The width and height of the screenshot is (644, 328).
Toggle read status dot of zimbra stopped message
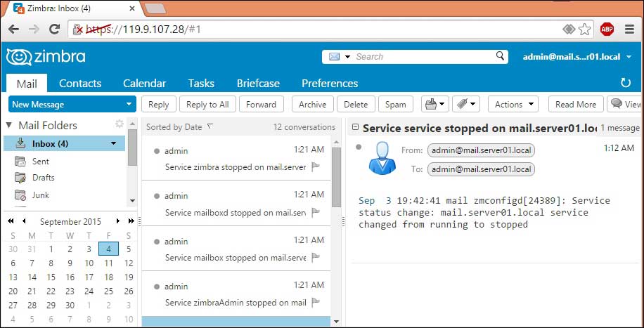[x=157, y=151]
